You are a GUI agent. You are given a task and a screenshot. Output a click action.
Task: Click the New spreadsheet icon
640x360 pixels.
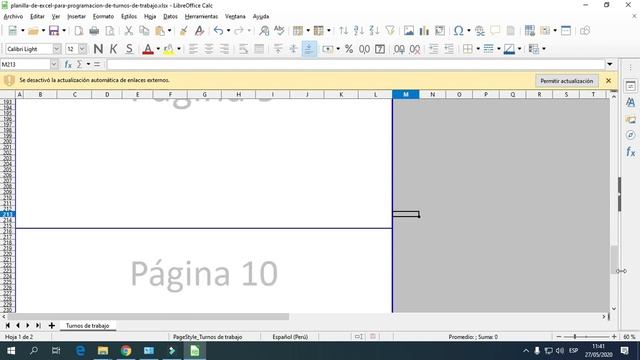pyautogui.click(x=13, y=31)
